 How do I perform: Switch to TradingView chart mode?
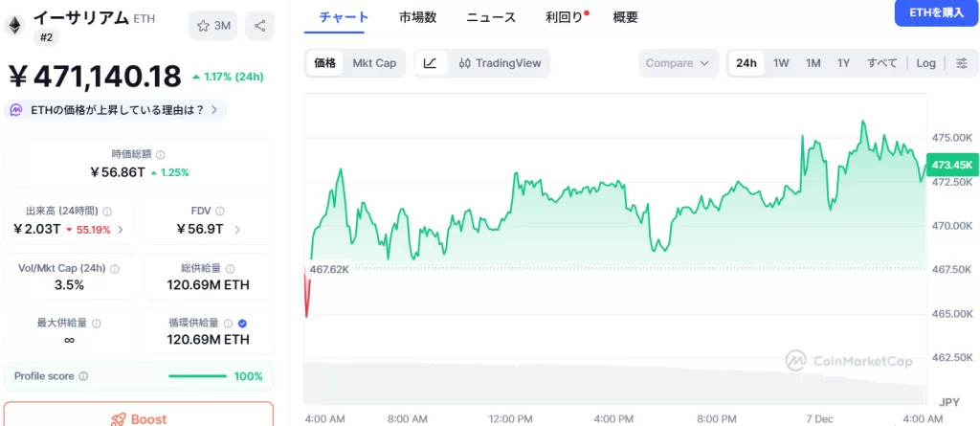tap(500, 63)
